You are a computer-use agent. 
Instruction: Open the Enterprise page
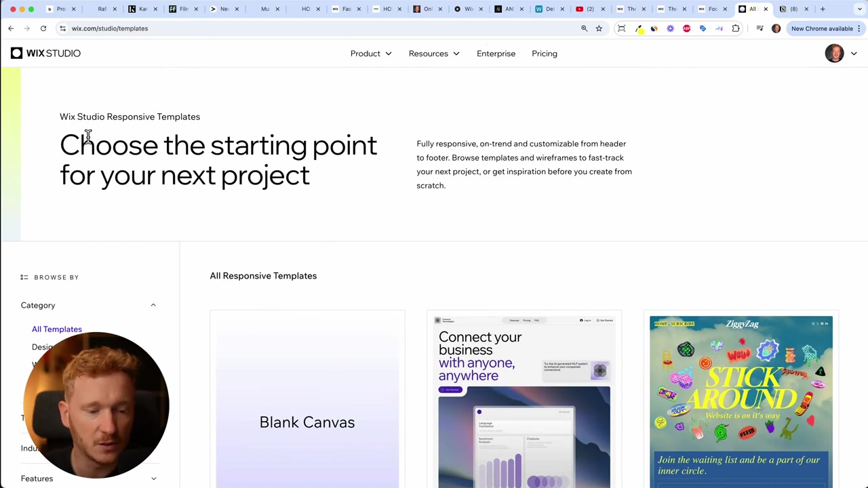point(496,54)
